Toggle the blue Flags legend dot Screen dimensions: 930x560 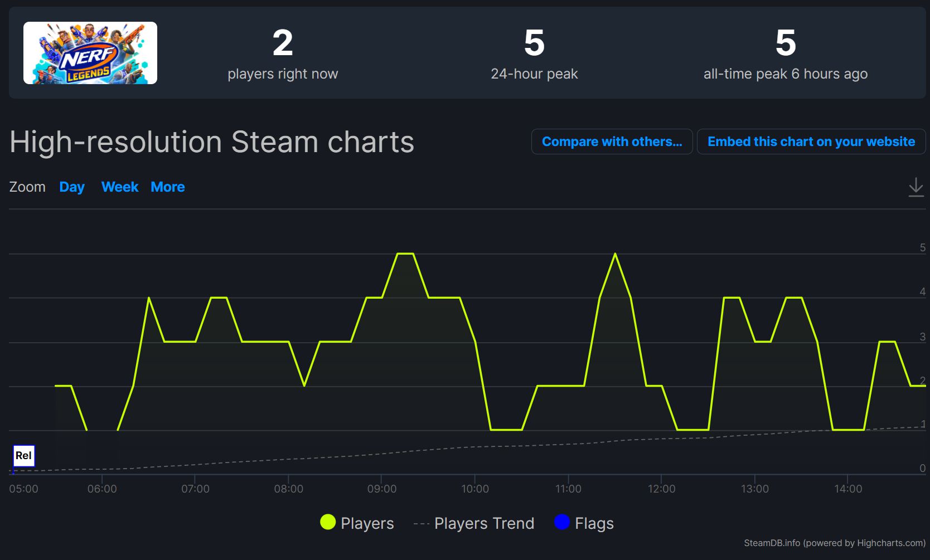(562, 523)
